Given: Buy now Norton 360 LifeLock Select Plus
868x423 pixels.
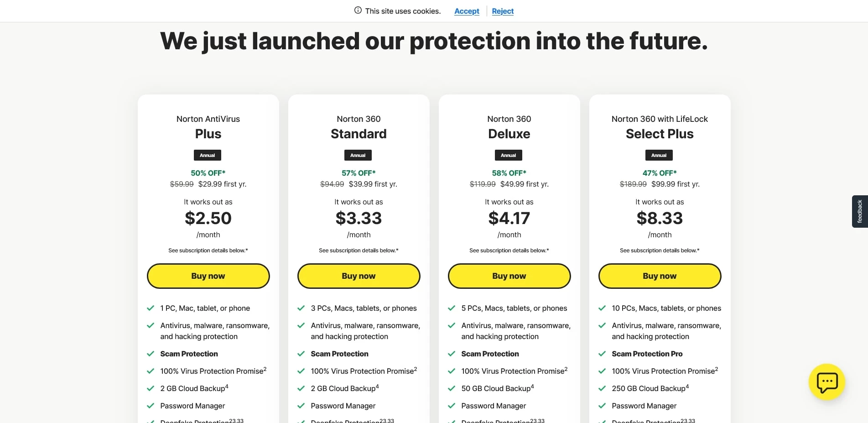Looking at the screenshot, I should coord(660,276).
